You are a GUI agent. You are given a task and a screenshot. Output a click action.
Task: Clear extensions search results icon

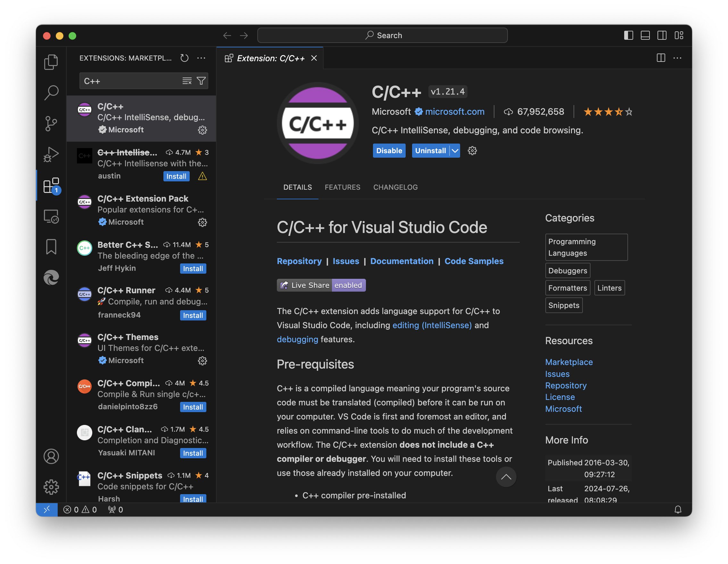tap(187, 81)
